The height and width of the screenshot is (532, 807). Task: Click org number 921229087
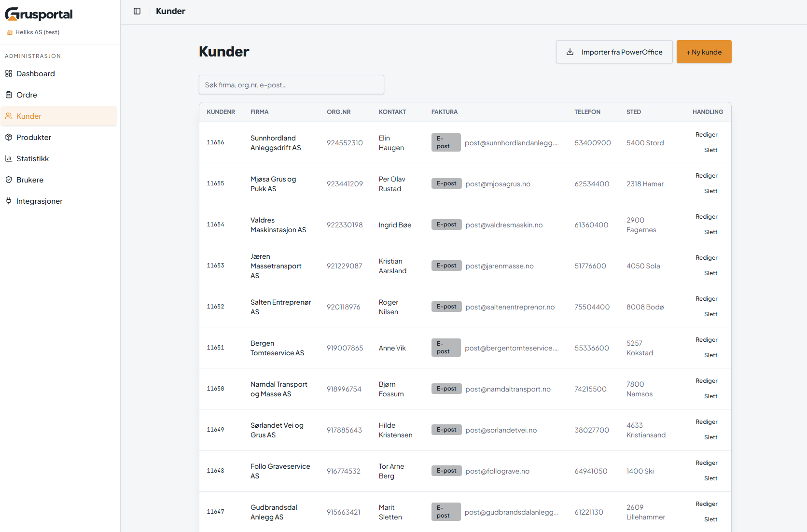click(344, 266)
